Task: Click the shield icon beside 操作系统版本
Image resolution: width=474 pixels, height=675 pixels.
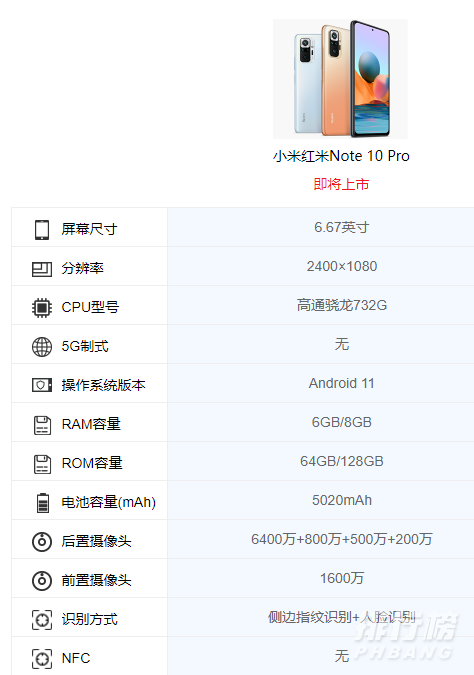Action: pos(42,385)
